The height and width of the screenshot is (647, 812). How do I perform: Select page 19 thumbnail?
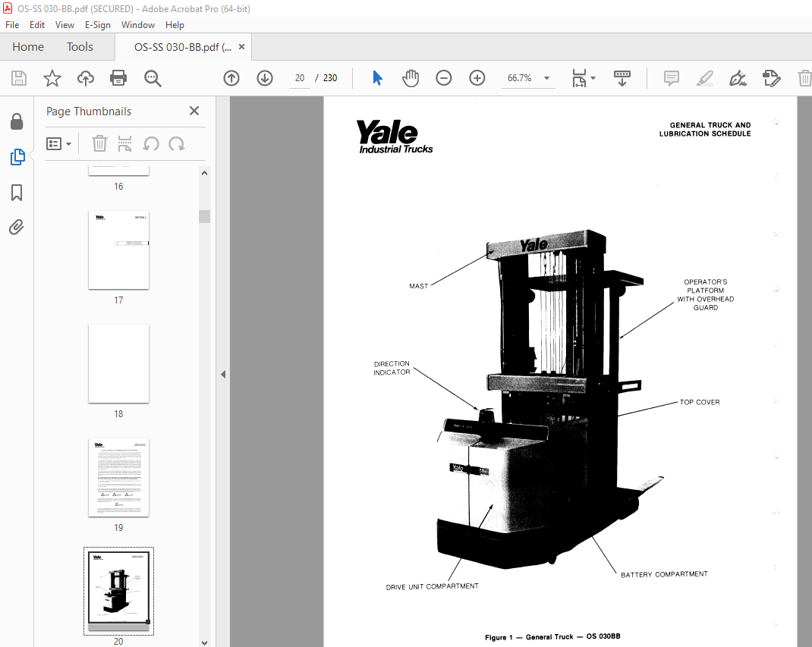coord(118,478)
